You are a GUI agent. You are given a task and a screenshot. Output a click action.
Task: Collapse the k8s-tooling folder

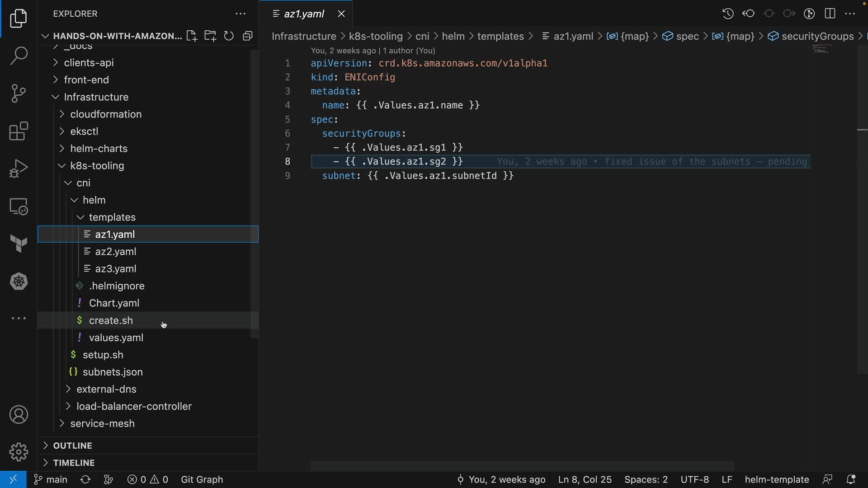(97, 166)
